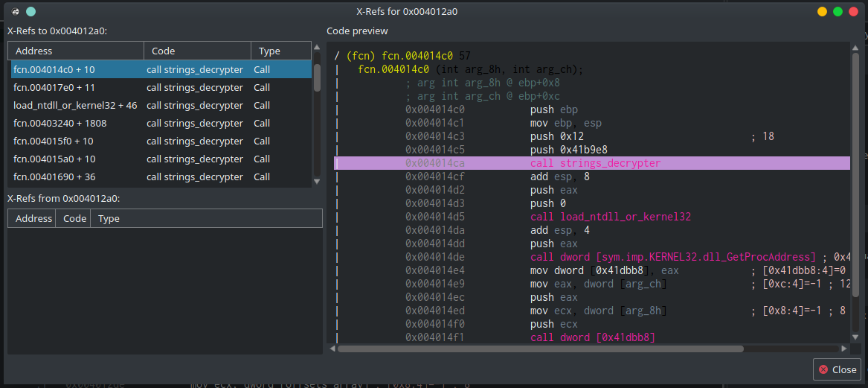This screenshot has width=868, height=388.
Task: Click the highlighted call strings_decrypter code line
Action: (594, 163)
